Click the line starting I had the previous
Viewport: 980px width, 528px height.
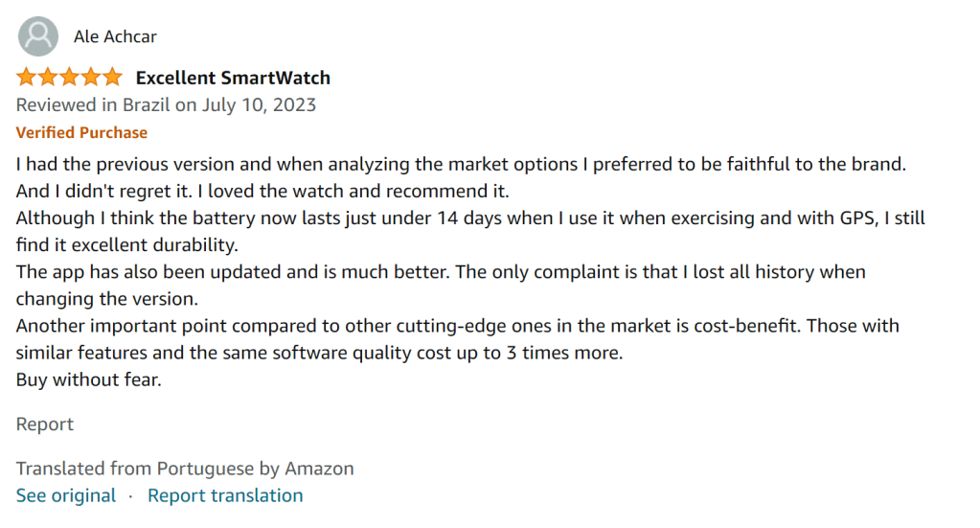(x=460, y=164)
